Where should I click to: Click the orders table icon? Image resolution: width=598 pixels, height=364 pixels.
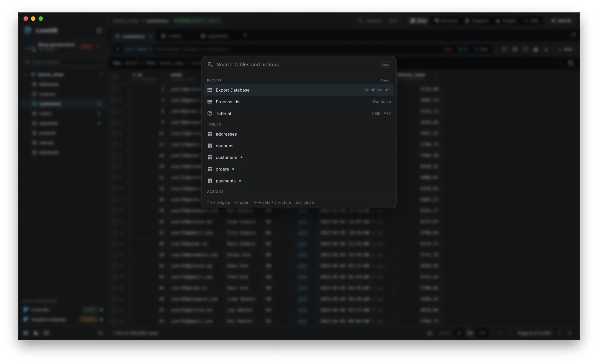pyautogui.click(x=210, y=169)
